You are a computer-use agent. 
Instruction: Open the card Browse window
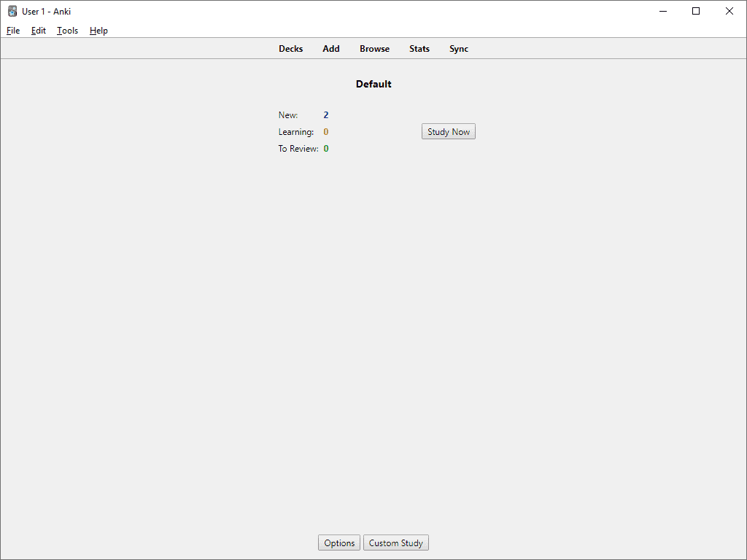[374, 49]
